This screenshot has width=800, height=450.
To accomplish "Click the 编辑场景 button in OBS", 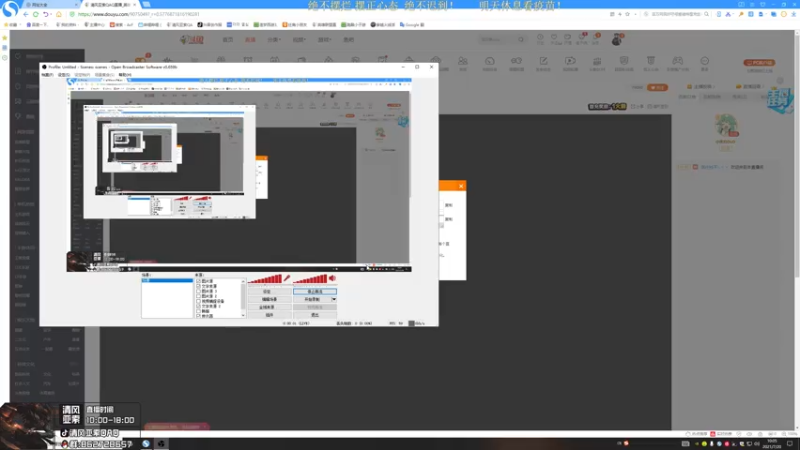I will click(269, 299).
